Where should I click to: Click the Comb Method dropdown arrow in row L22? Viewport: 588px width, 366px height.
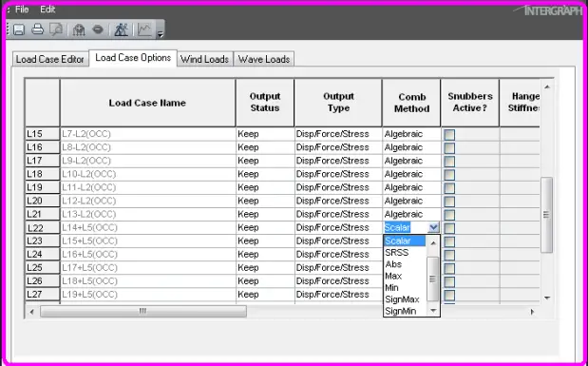433,227
